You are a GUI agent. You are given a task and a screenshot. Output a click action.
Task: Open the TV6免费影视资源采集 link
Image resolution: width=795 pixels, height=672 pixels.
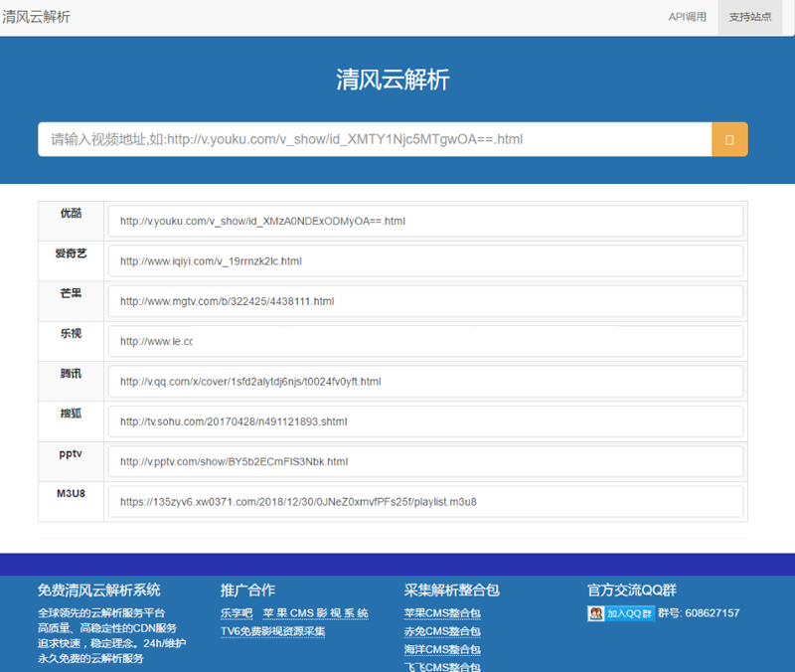pyautogui.click(x=272, y=631)
